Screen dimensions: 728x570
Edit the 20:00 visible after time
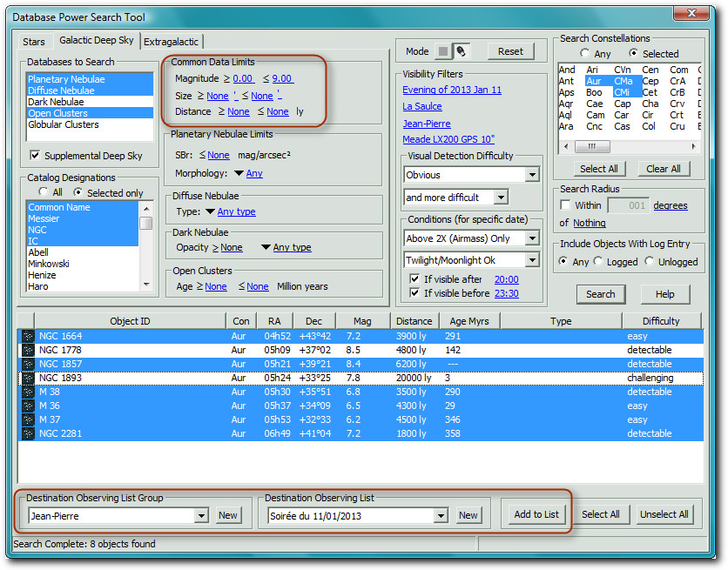point(507,279)
